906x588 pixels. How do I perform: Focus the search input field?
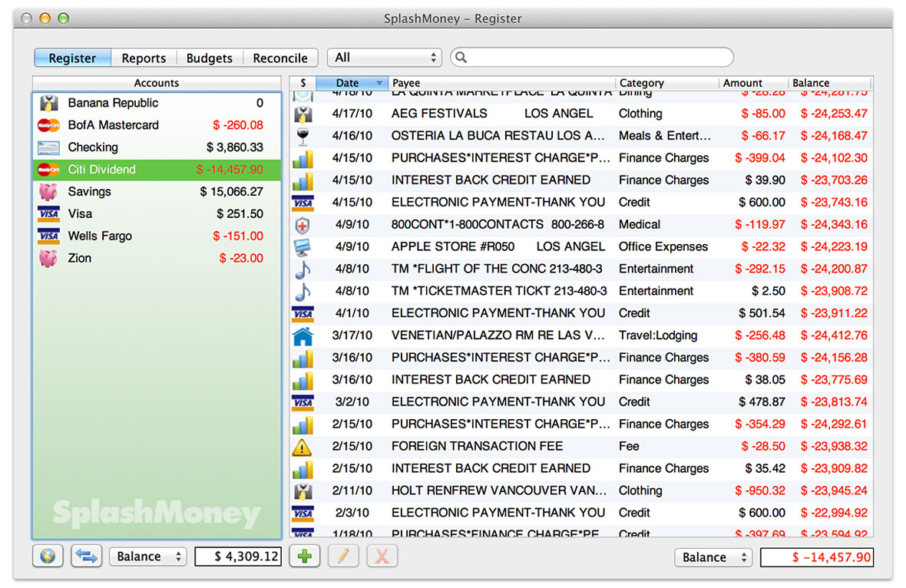pyautogui.click(x=592, y=57)
